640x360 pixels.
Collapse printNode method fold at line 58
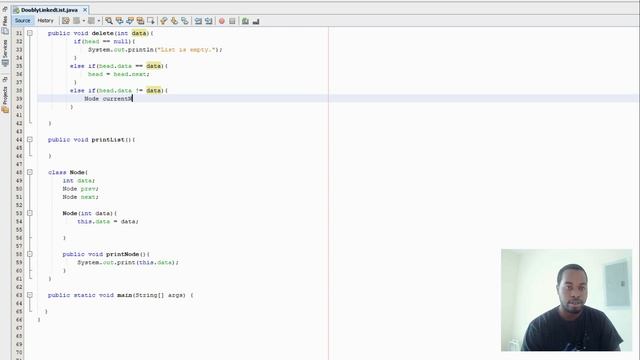[30, 254]
